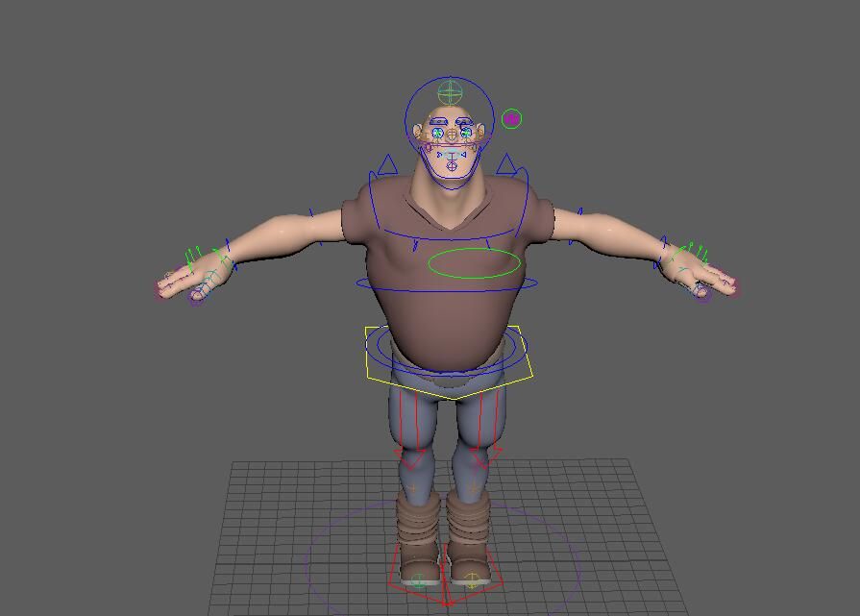Click the eye control on screen right
Viewport: 860px width, 616px height.
click(466, 134)
